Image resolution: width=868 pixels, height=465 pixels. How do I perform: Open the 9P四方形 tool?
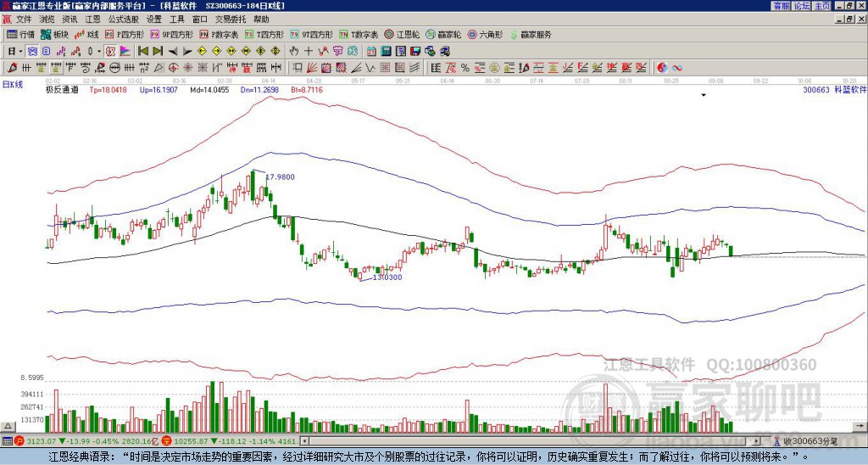(171, 34)
